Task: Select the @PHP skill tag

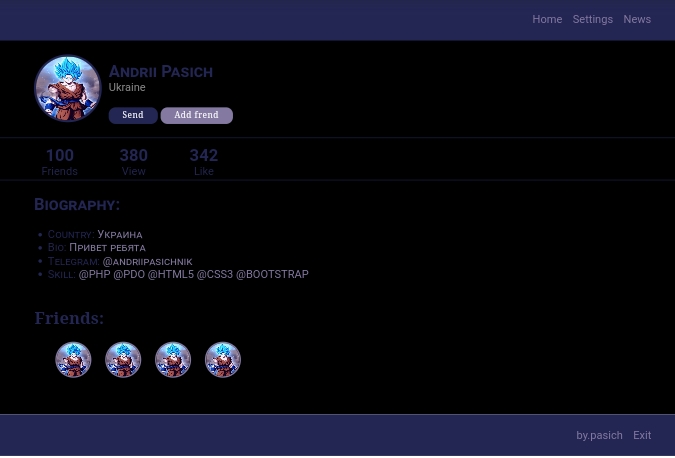Action: (94, 275)
